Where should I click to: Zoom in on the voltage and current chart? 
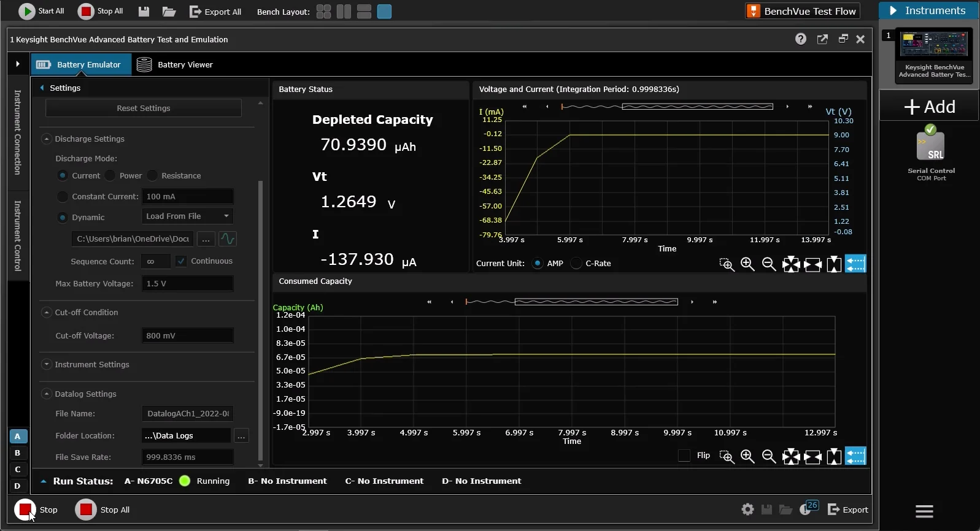(x=747, y=264)
